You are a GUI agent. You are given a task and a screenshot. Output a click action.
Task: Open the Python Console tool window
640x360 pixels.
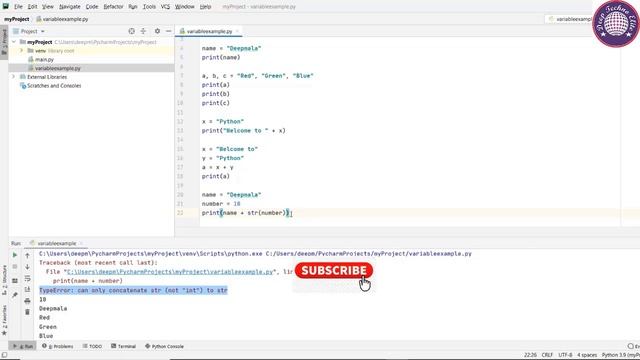tap(164, 346)
